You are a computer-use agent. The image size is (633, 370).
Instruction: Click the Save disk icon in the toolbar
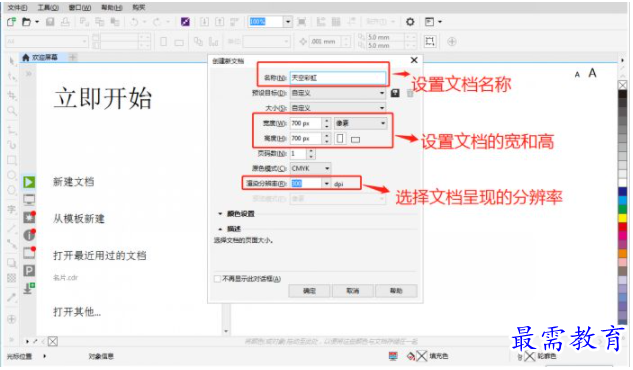pyautogui.click(x=50, y=22)
